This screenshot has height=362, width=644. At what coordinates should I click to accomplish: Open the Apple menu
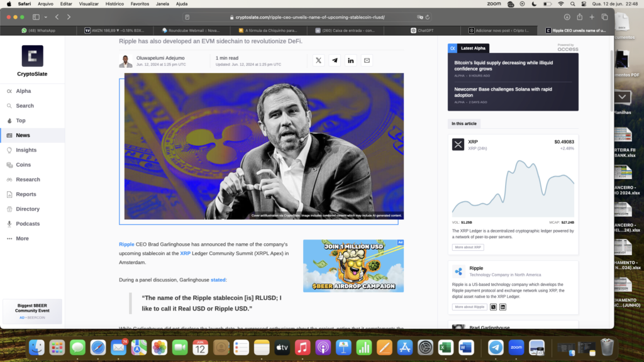(9, 4)
